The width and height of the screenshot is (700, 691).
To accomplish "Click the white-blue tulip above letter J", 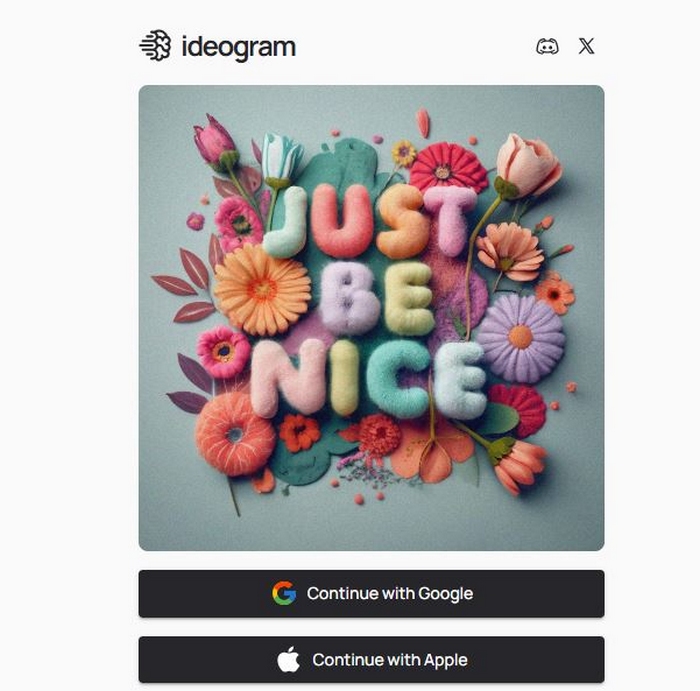I will click(x=281, y=159).
